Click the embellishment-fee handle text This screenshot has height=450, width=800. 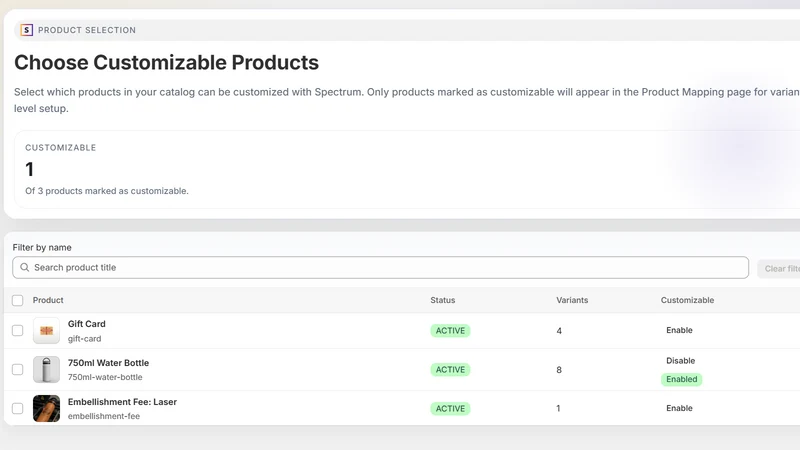[x=104, y=416]
